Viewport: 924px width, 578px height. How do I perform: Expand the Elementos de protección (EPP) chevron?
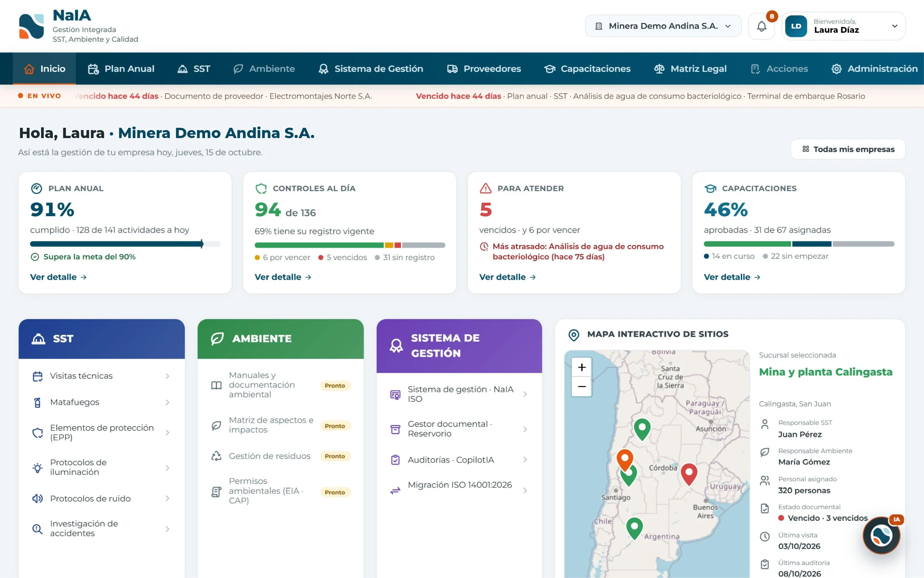(x=167, y=432)
